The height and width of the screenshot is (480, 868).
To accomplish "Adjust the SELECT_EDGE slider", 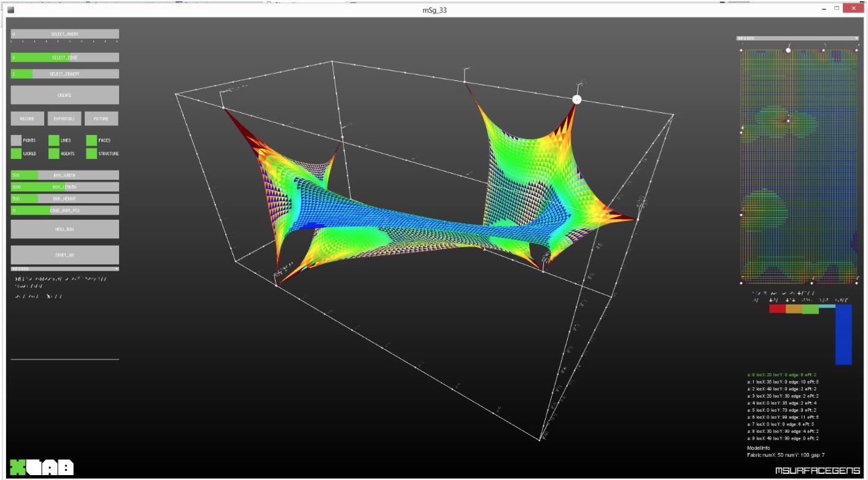I will [x=64, y=57].
